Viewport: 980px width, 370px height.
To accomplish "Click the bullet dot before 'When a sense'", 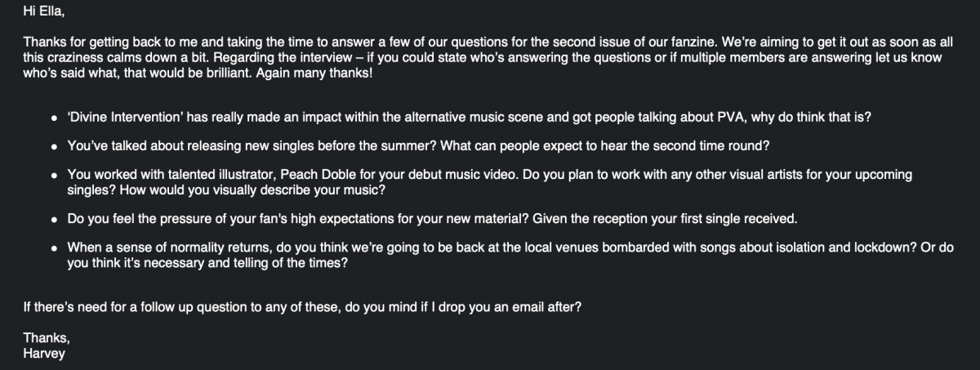I will click(x=54, y=249).
